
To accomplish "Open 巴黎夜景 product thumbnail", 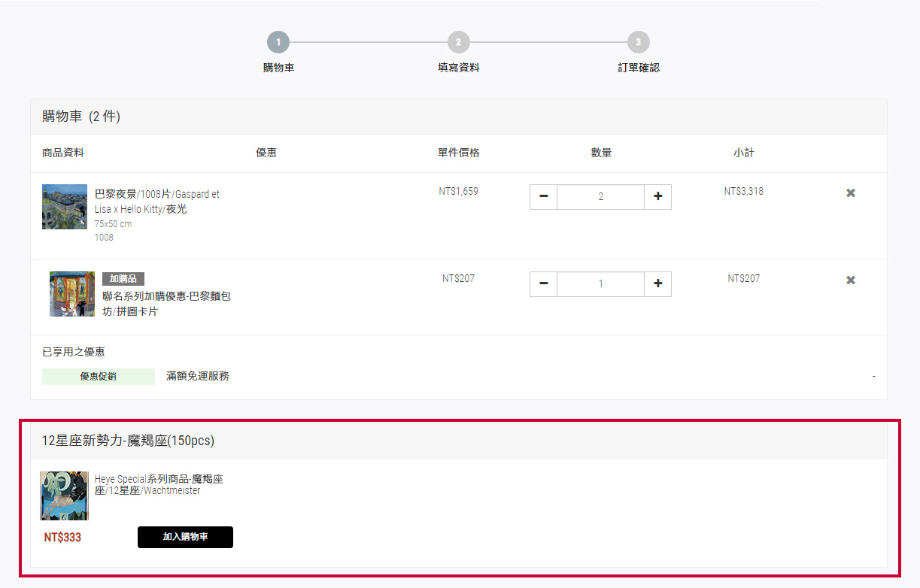I will [x=65, y=207].
